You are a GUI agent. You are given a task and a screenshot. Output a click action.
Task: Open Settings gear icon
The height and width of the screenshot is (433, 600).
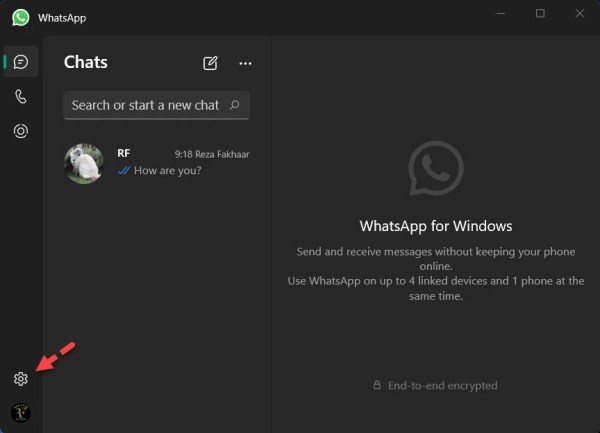(x=21, y=379)
